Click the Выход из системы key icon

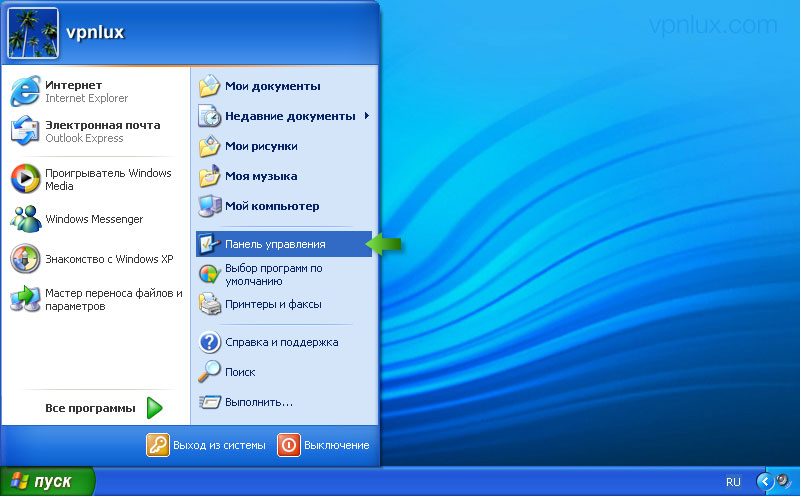[x=158, y=445]
